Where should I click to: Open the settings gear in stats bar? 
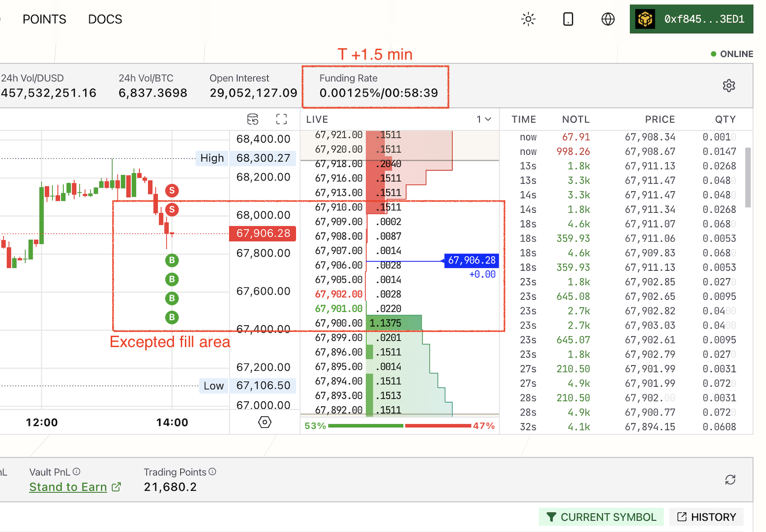pos(729,86)
